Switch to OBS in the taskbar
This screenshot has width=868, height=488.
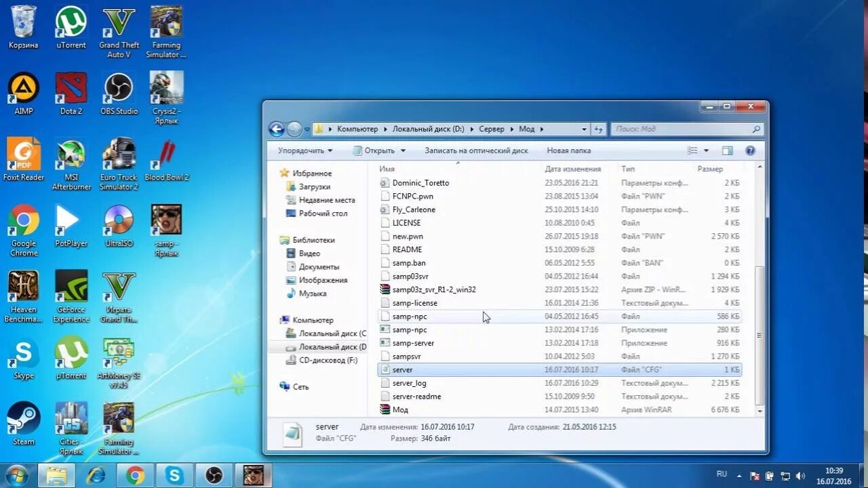click(214, 475)
